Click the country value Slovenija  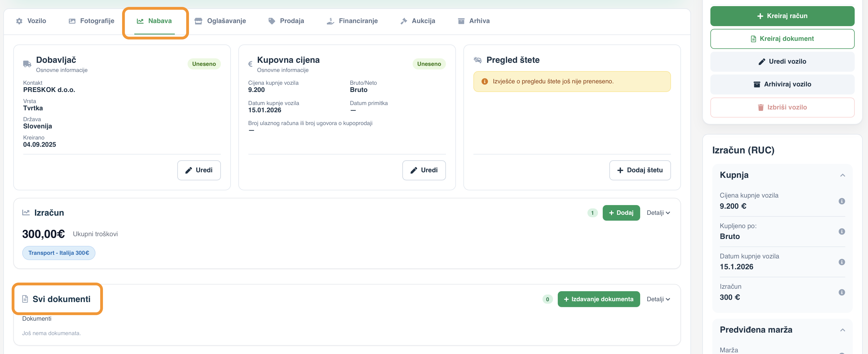tap(37, 126)
